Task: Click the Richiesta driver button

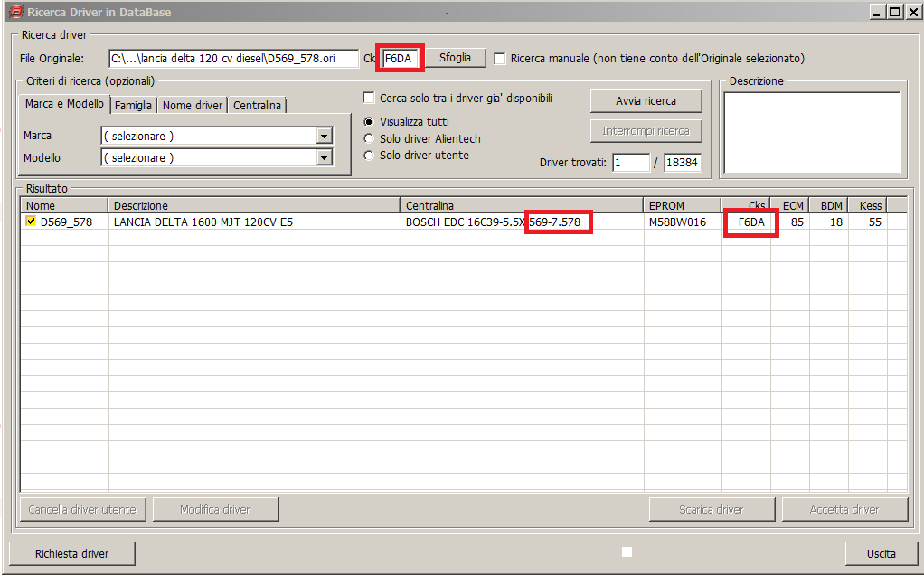Action: coord(71,553)
